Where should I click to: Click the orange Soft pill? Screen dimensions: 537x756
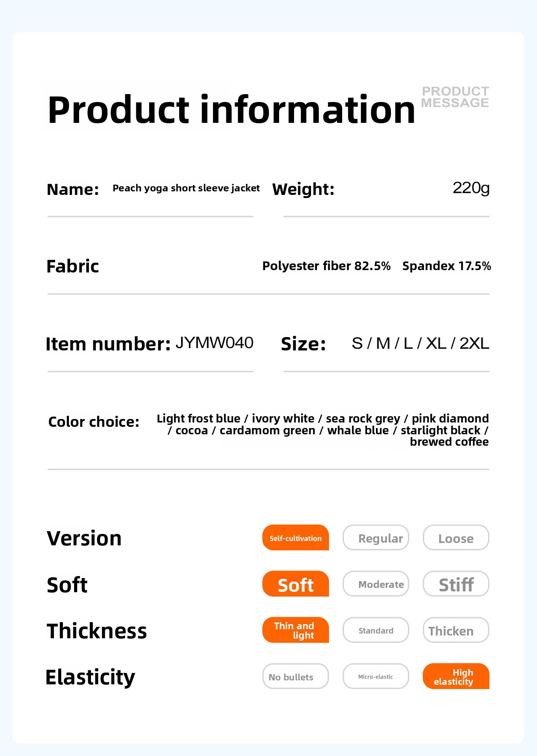pyautogui.click(x=296, y=584)
